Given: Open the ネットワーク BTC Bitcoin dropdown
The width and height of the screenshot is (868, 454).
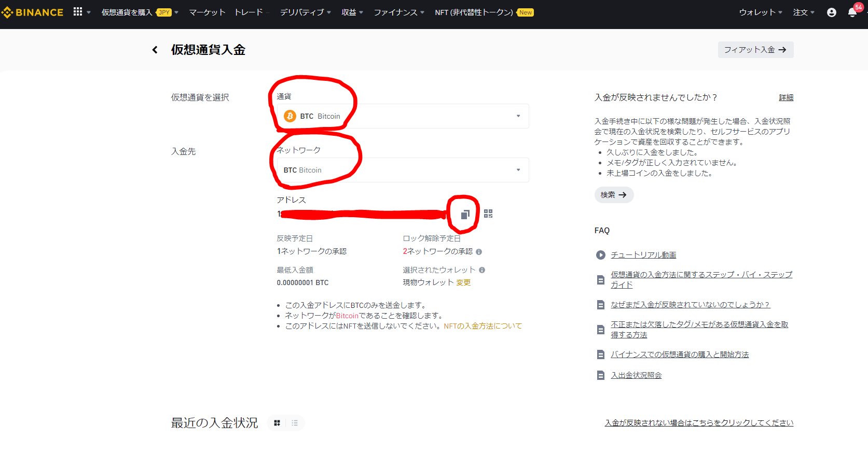Looking at the screenshot, I should [403, 170].
